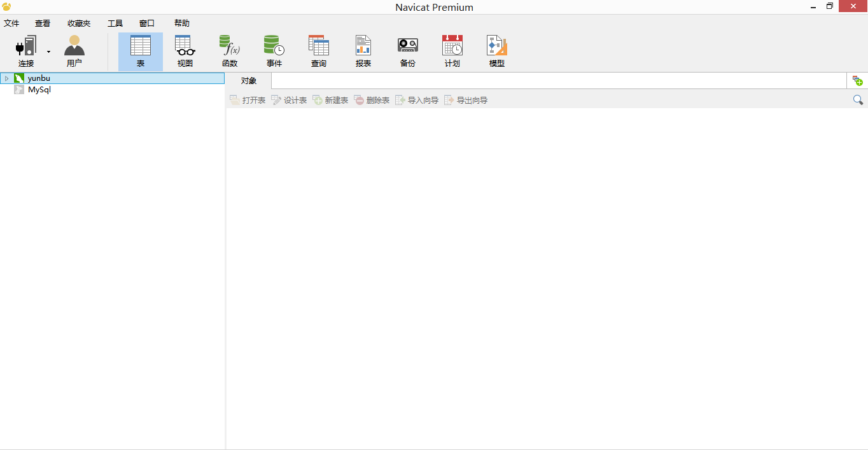Expand the yunbu connection node
Screen dimensions: 868x450
6,78
